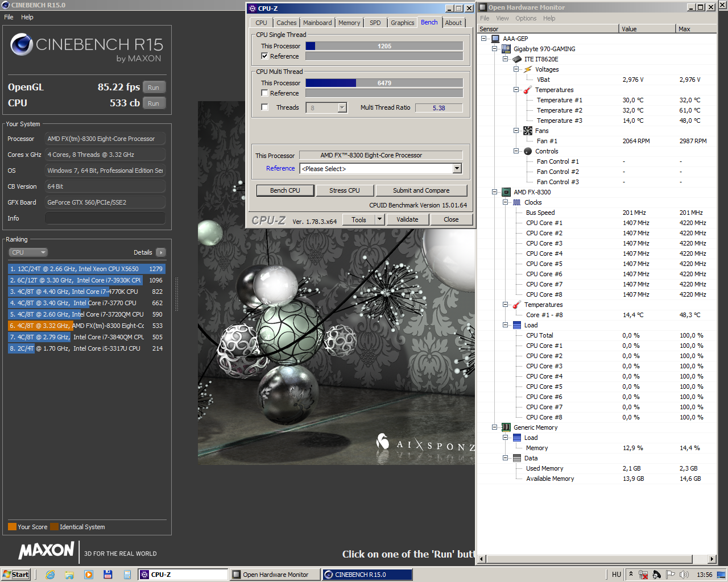Viewport: 728px width, 582px height.
Task: Collapse the AAA-GEP tree node
Action: point(484,39)
